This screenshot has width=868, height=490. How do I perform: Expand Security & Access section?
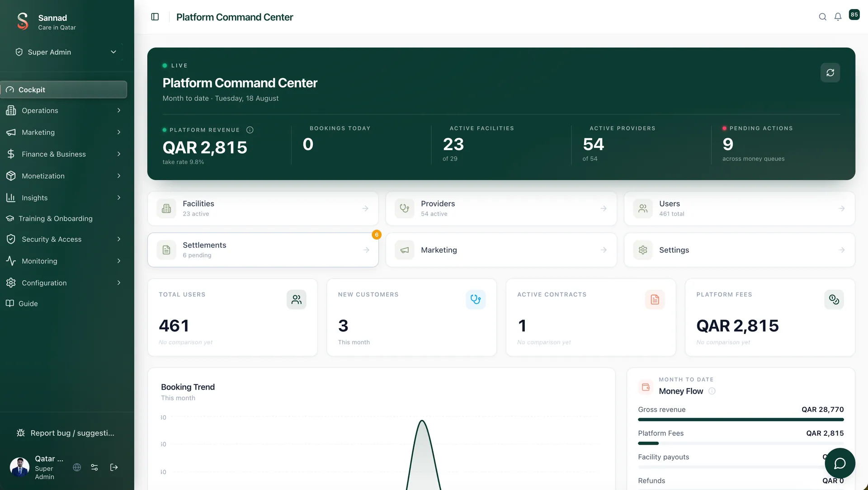point(64,239)
